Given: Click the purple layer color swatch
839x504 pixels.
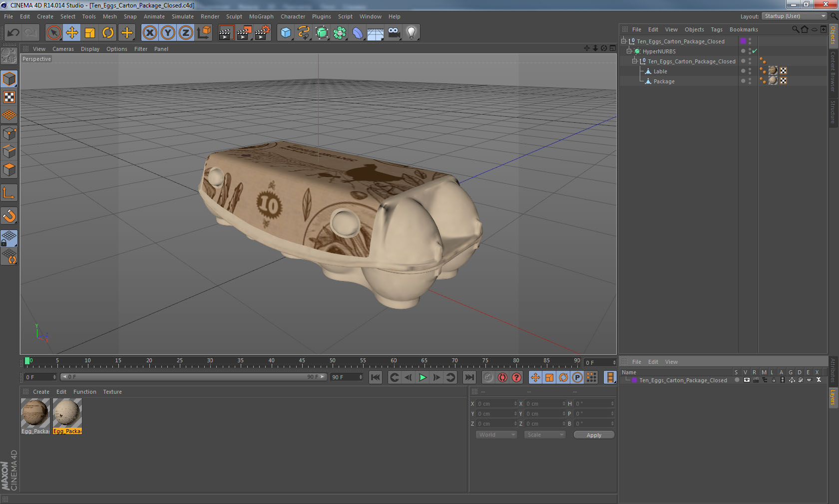Looking at the screenshot, I should click(634, 380).
